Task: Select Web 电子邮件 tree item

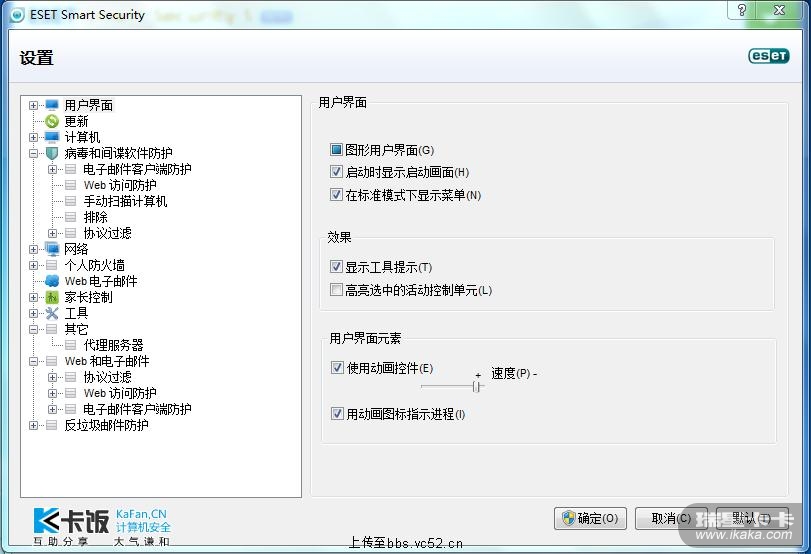Action: [101, 281]
